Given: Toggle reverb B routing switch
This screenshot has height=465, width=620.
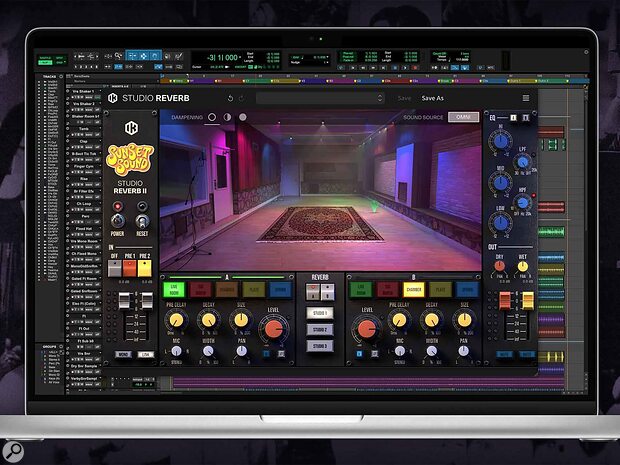Looking at the screenshot, I should point(328,292).
